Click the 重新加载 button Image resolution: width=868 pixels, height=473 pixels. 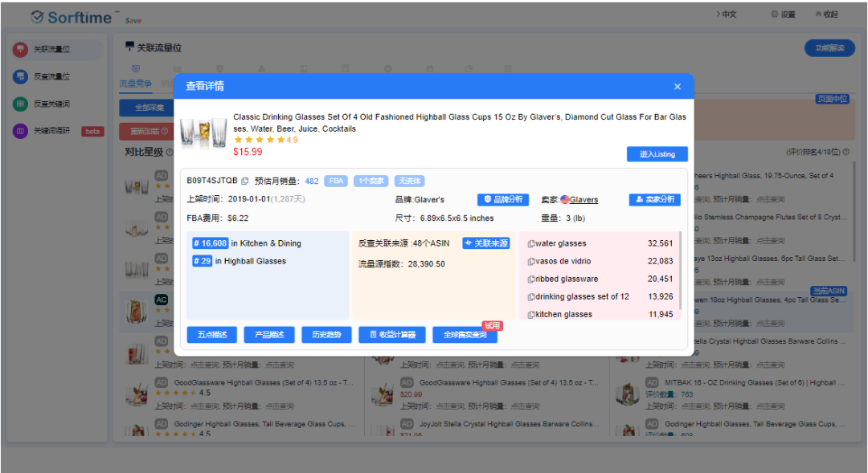(x=149, y=131)
